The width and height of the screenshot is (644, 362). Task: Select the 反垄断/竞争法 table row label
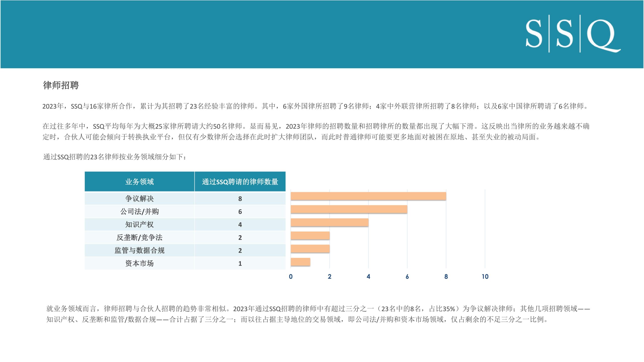(139, 237)
